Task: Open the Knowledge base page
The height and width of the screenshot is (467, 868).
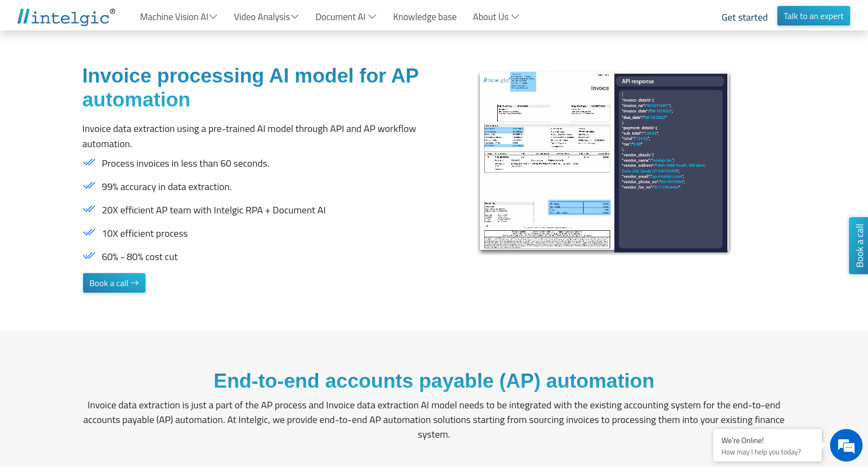Action: click(x=425, y=17)
